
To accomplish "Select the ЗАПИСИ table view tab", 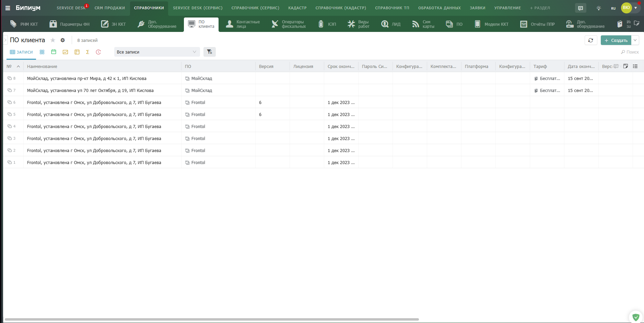I will coord(21,52).
